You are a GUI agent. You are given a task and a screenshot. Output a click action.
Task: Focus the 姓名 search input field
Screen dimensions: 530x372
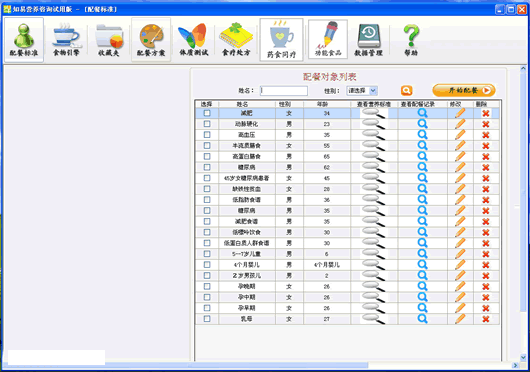284,91
